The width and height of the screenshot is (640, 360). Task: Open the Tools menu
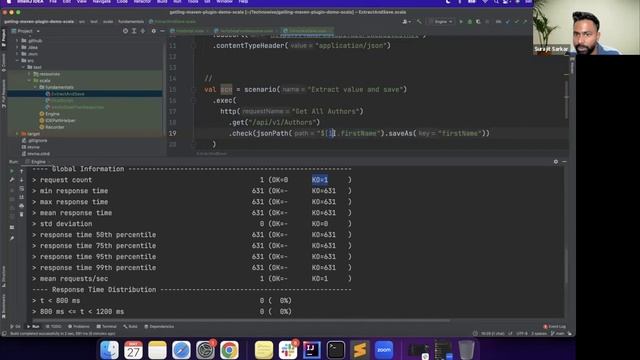193,2
